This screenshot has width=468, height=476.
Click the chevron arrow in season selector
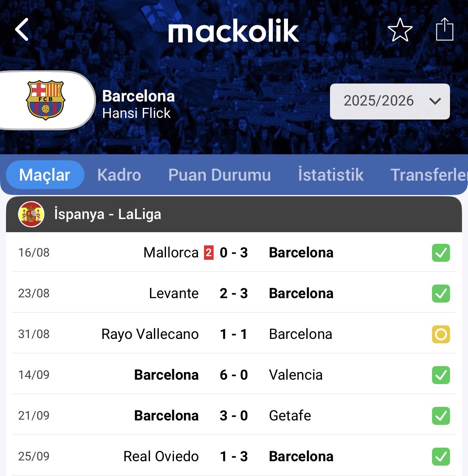pos(435,101)
